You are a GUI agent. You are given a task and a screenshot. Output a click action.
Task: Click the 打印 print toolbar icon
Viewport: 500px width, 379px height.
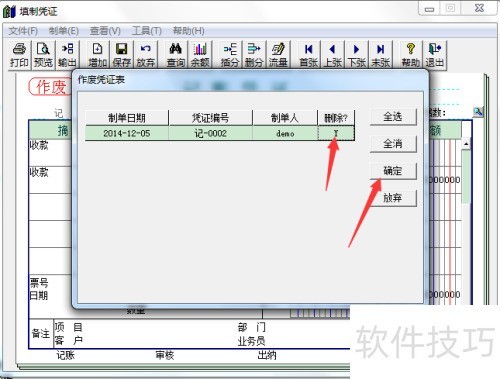click(x=19, y=55)
